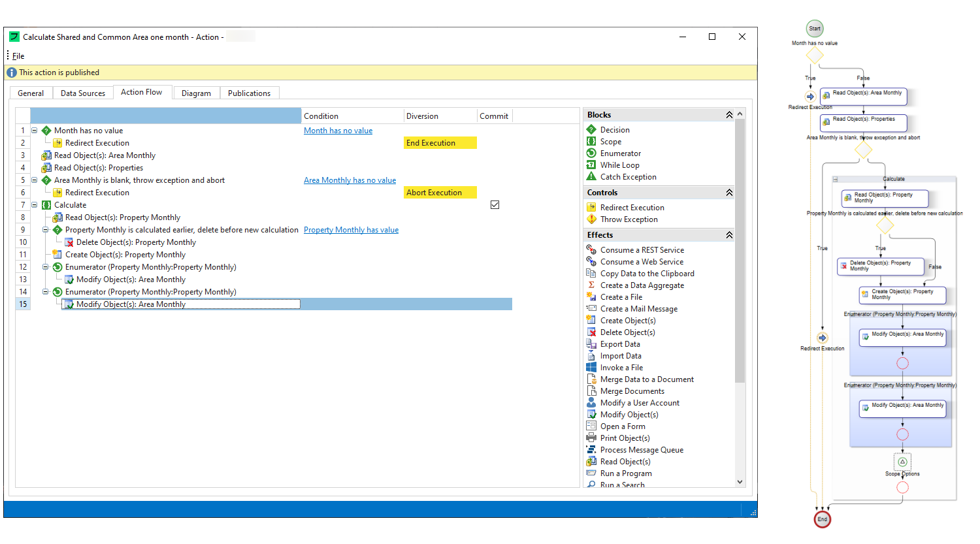This screenshot has height=544, width=980.
Task: Select the Enumerator block icon
Action: pos(591,153)
